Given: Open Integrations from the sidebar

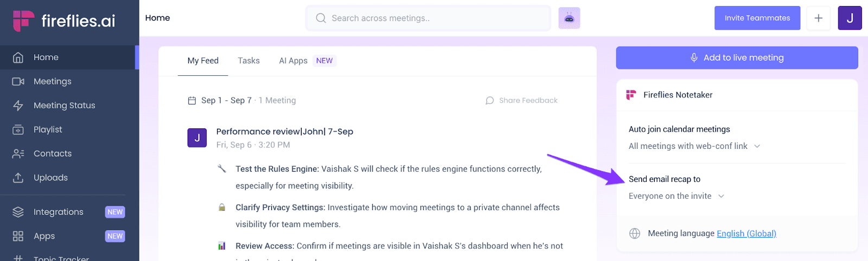Looking at the screenshot, I should (x=69, y=212).
